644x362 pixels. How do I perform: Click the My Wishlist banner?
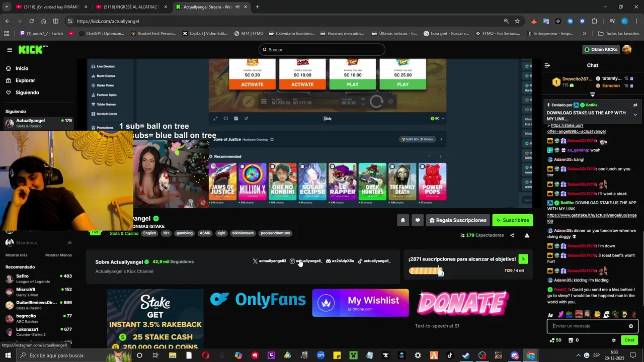point(360,303)
